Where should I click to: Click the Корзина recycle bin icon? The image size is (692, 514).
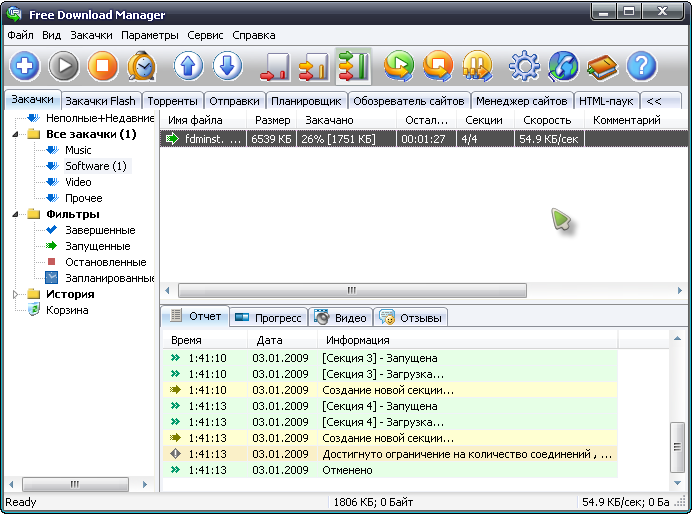[x=34, y=310]
